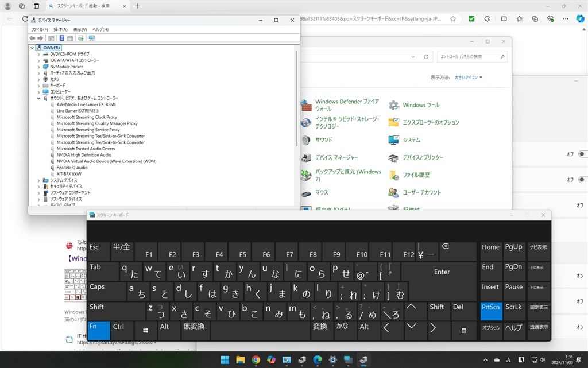This screenshot has height=368, width=588.
Task: Click the blue help icon in Device Manager toolbar
Action: click(62, 38)
